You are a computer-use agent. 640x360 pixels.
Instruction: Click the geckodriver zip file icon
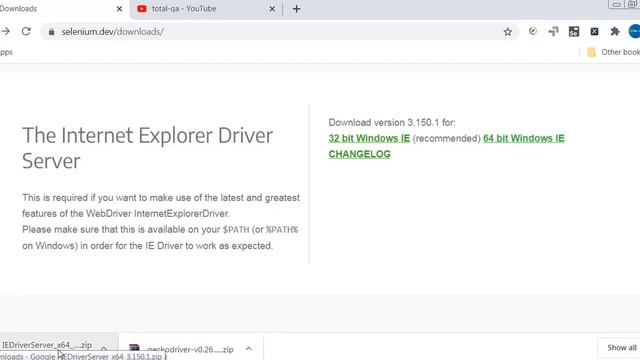click(x=134, y=348)
